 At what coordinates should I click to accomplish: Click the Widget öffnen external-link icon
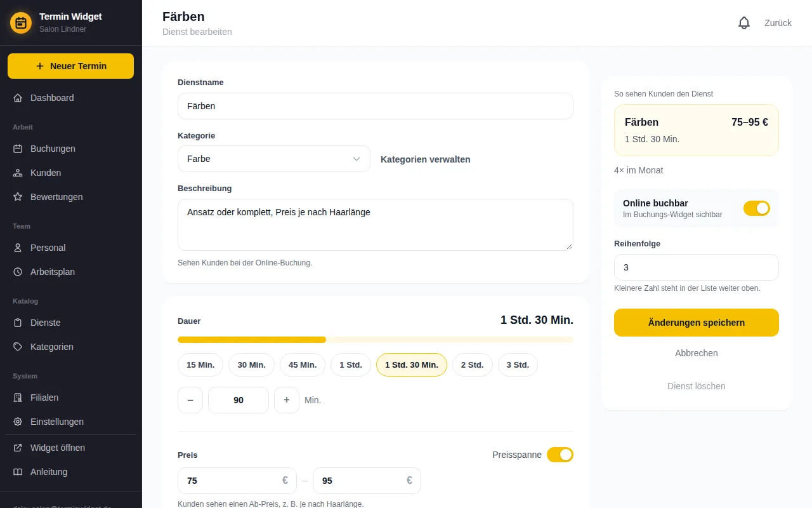[x=18, y=448]
